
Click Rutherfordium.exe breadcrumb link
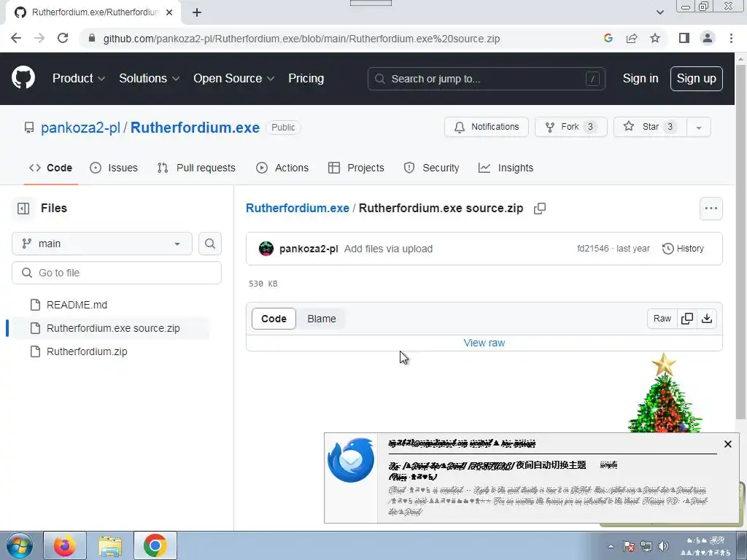coord(298,208)
